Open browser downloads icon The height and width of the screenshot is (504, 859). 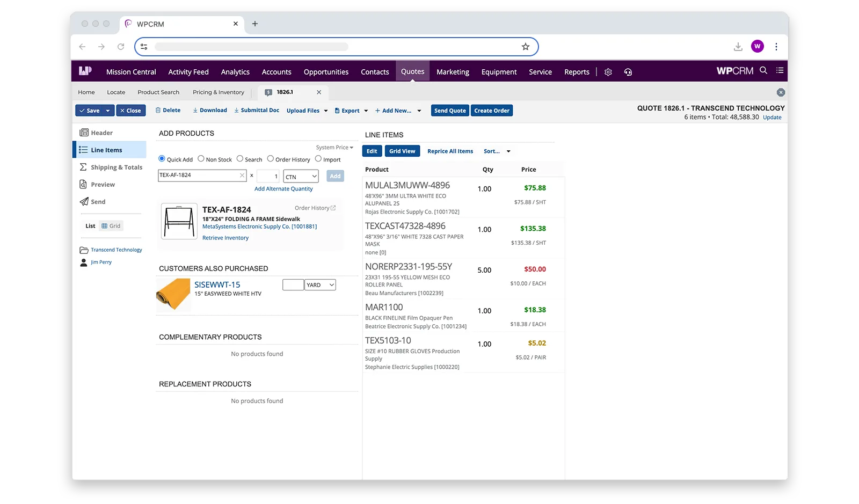[x=738, y=47]
